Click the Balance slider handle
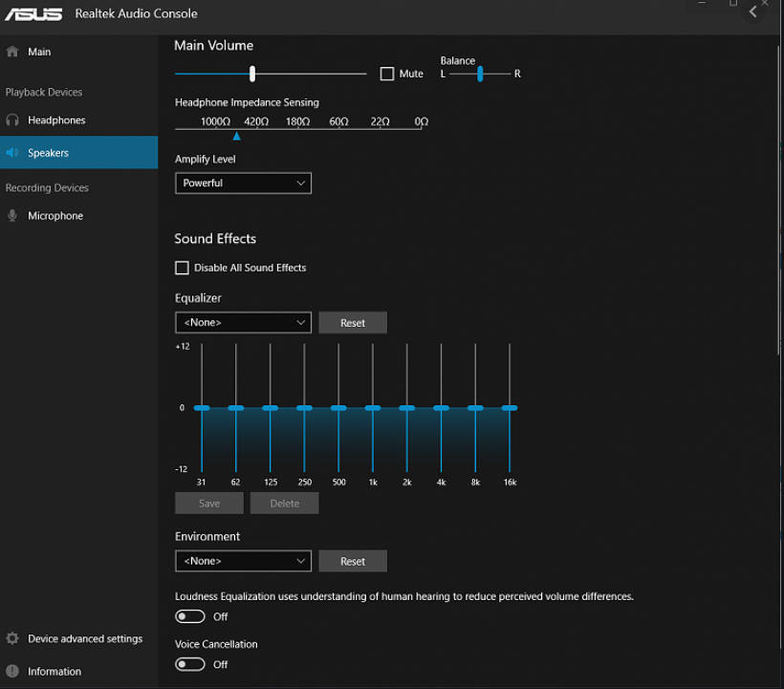Viewport: 784px width, 689px height. 480,74
